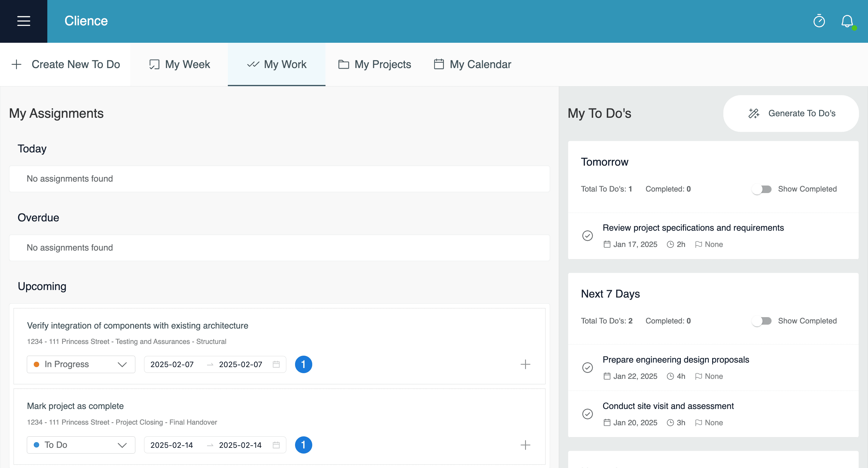Image resolution: width=868 pixels, height=468 pixels.
Task: Click the timer icon in the header
Action: click(x=819, y=21)
